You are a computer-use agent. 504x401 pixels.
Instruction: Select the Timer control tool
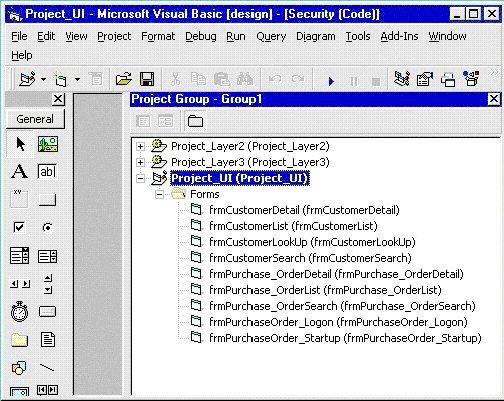[x=19, y=312]
